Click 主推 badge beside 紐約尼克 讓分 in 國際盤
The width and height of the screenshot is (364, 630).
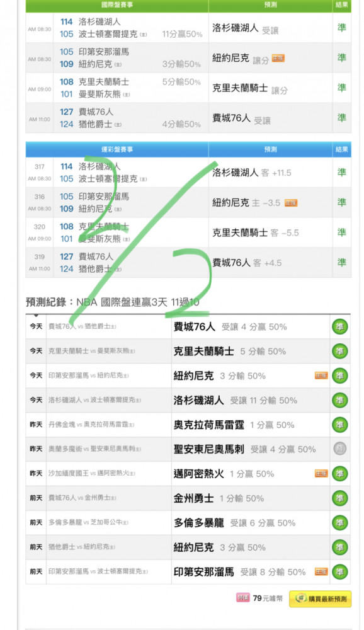point(278,58)
